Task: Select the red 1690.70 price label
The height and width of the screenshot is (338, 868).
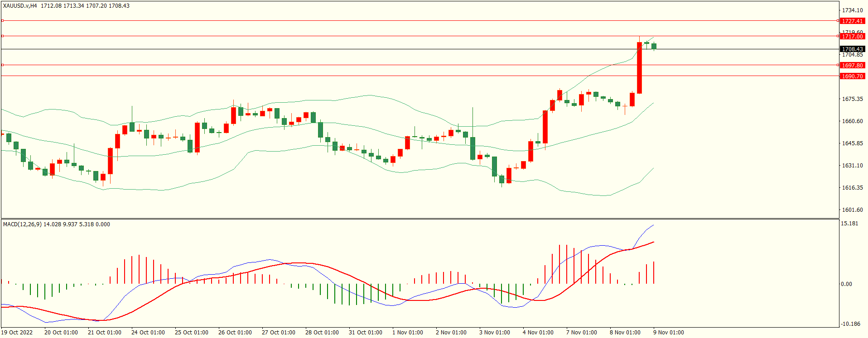Action: [x=852, y=76]
